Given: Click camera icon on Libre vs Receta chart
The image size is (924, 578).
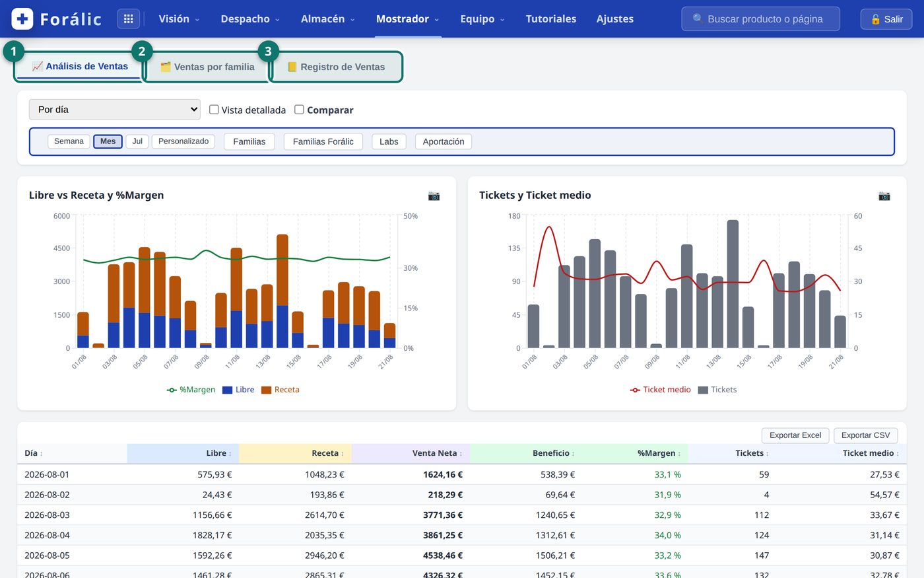Looking at the screenshot, I should coord(434,196).
